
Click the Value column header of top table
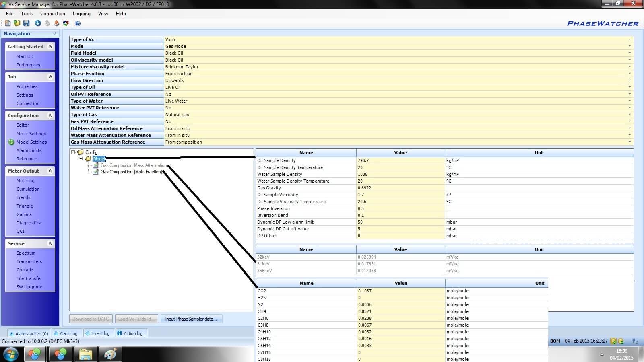400,153
